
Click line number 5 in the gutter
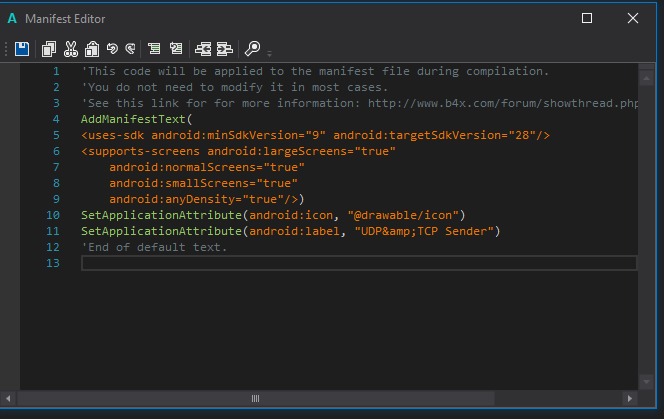[56, 136]
